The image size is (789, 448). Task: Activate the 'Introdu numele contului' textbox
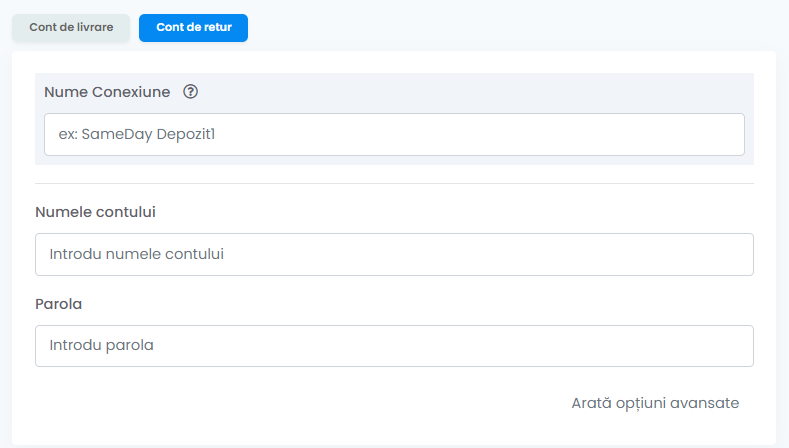pyautogui.click(x=394, y=254)
